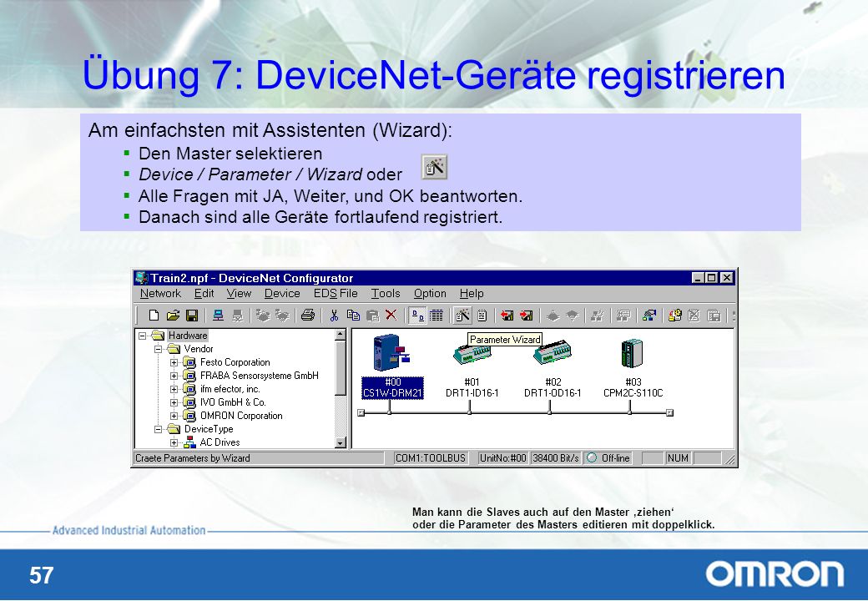Select DeviceType folder in the tree
The width and height of the screenshot is (868, 601).
[208, 429]
